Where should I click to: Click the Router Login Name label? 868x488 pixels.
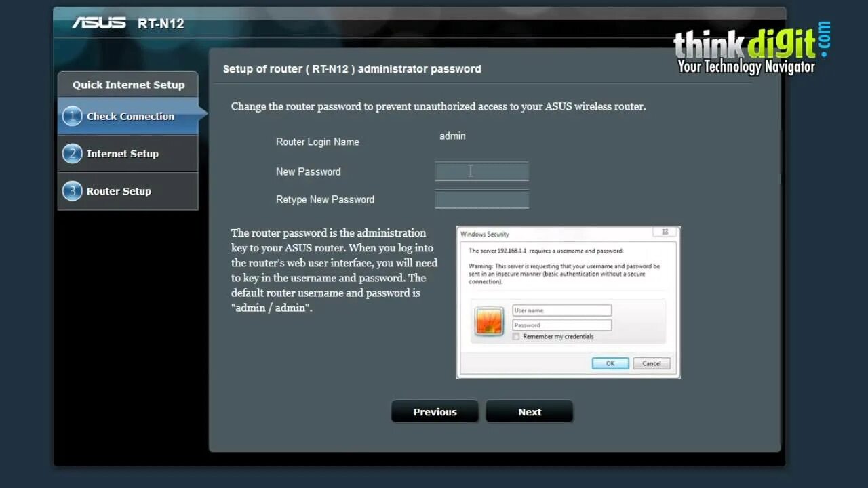[317, 142]
